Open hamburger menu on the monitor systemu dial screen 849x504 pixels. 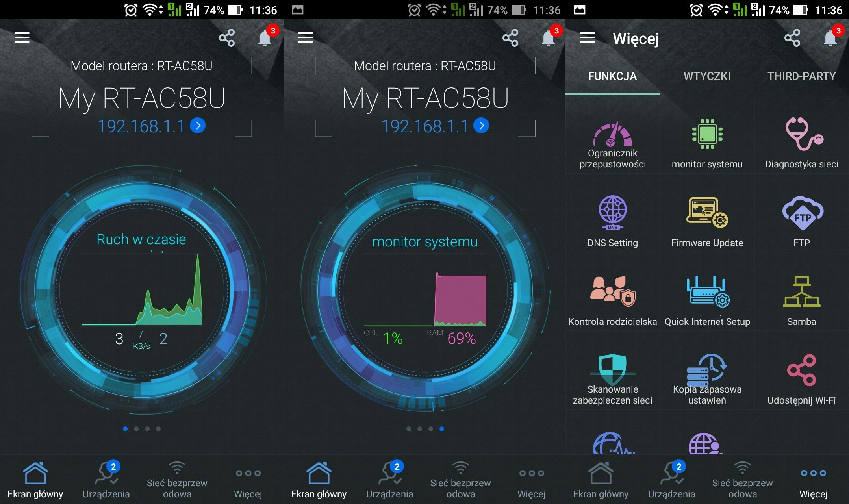point(305,38)
